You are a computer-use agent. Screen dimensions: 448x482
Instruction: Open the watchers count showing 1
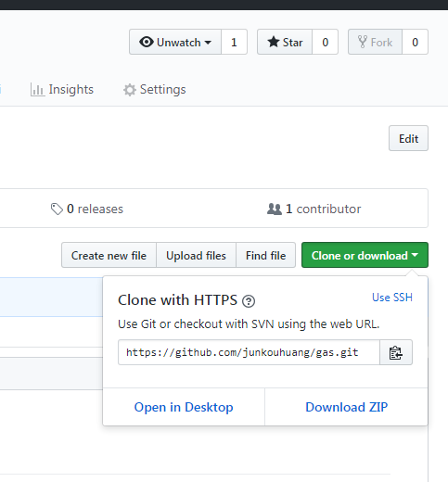pos(234,42)
